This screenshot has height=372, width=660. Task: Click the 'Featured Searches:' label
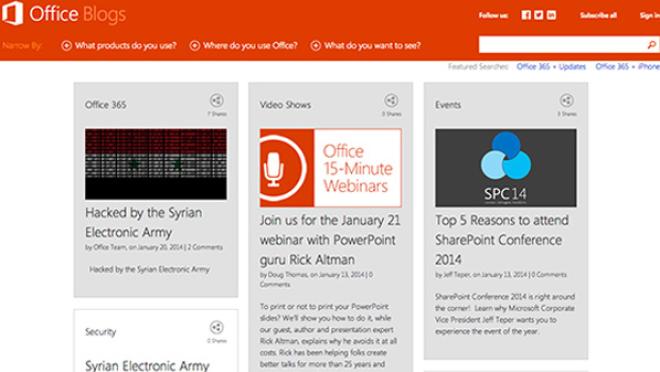tap(478, 66)
